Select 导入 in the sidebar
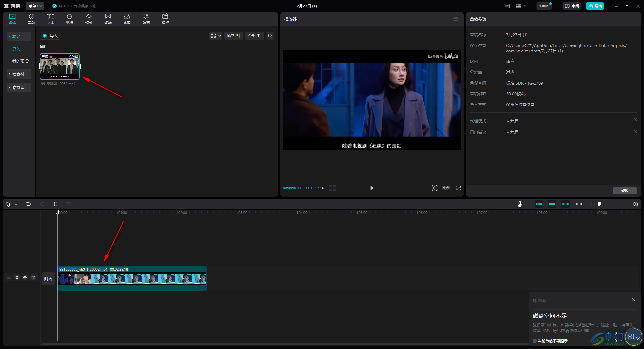The height and width of the screenshot is (349, 644). (x=16, y=49)
